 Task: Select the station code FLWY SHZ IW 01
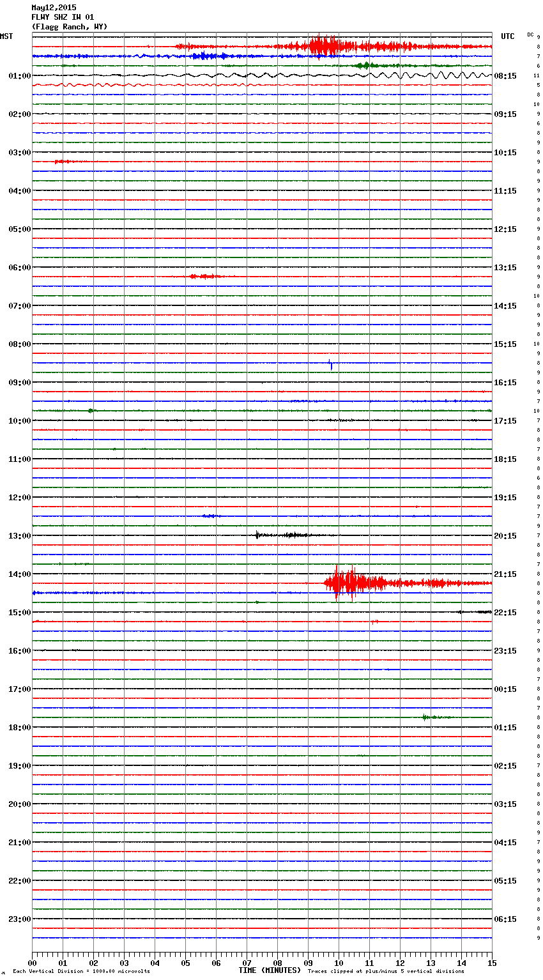[x=63, y=17]
